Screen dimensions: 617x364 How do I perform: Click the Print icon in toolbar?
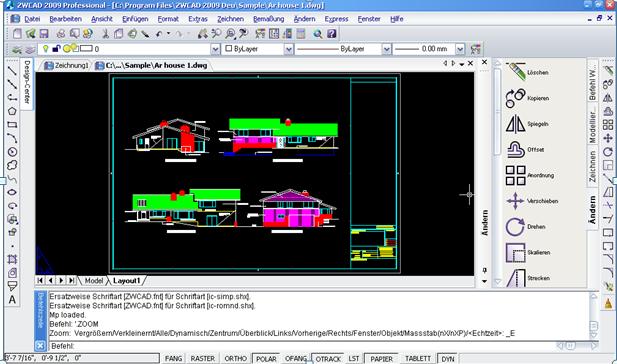[61, 33]
